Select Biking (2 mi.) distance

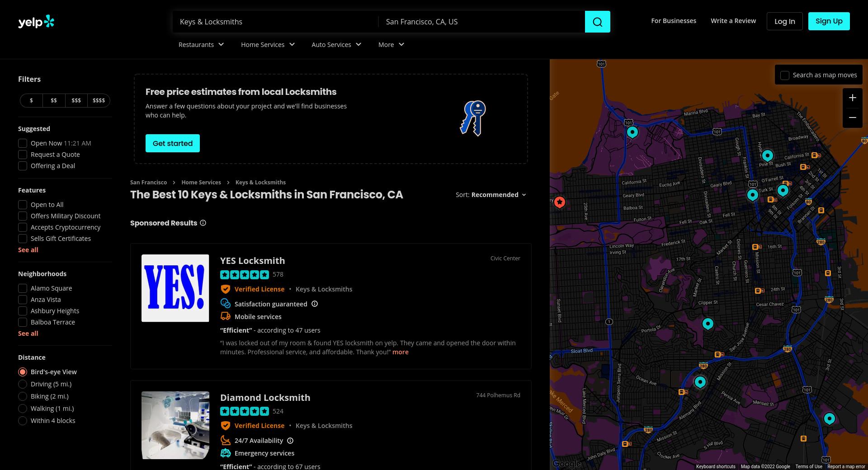pyautogui.click(x=23, y=396)
